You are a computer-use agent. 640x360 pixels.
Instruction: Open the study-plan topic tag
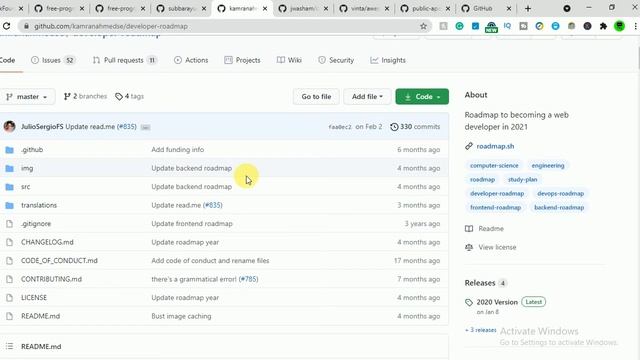tap(522, 180)
